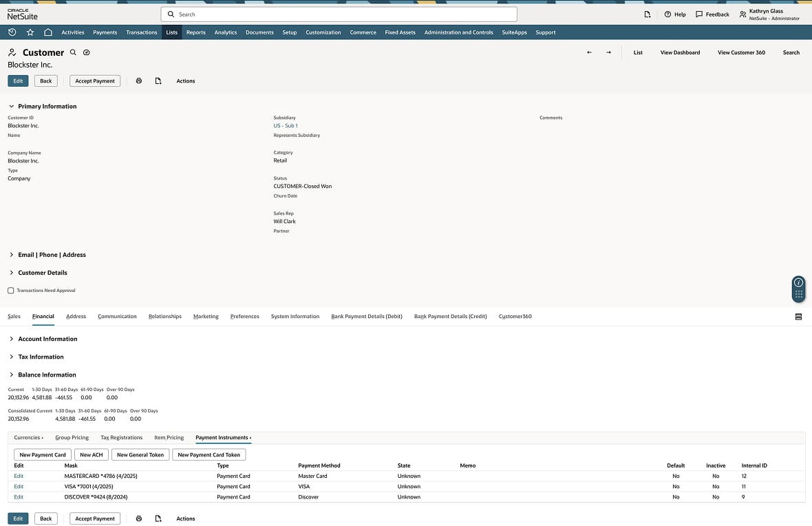Viewport: 812px width, 526px height.
Task: Switch to the Item Pricing sublist tab
Action: click(x=169, y=437)
